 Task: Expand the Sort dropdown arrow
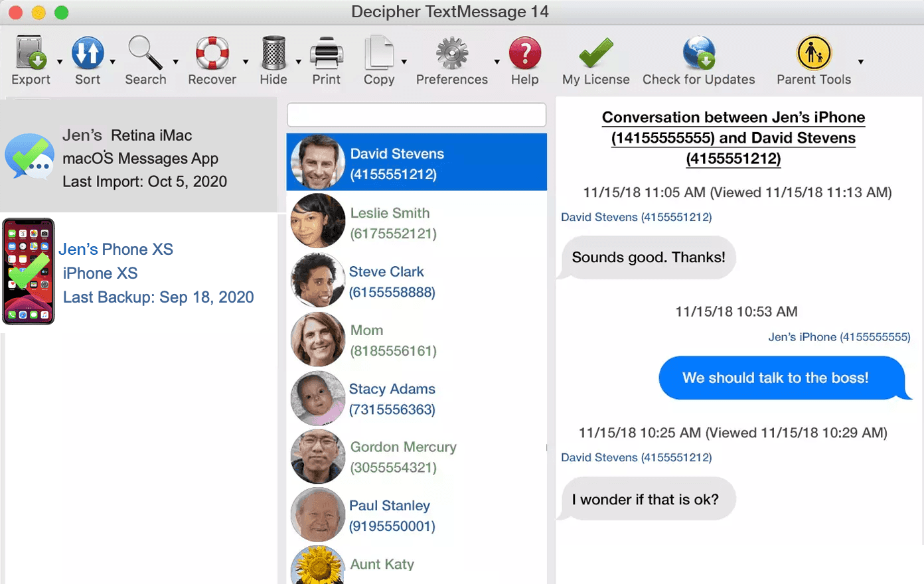pos(112,62)
